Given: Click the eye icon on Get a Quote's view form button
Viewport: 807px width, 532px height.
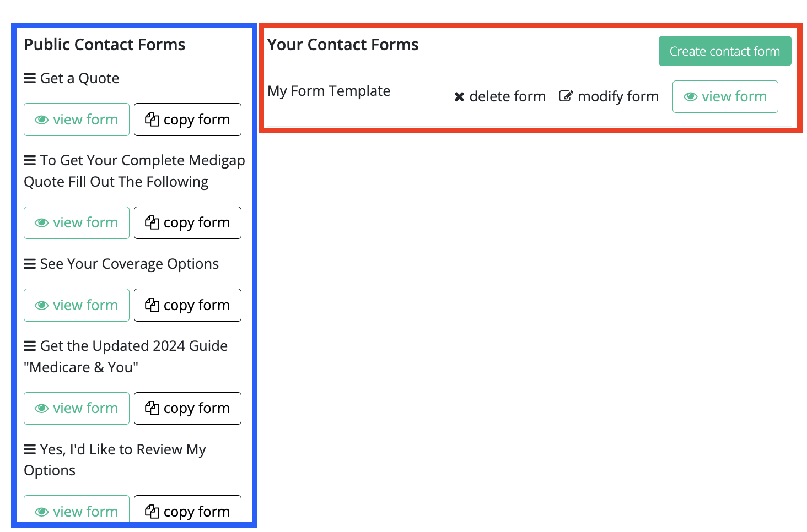Looking at the screenshot, I should click(x=42, y=120).
